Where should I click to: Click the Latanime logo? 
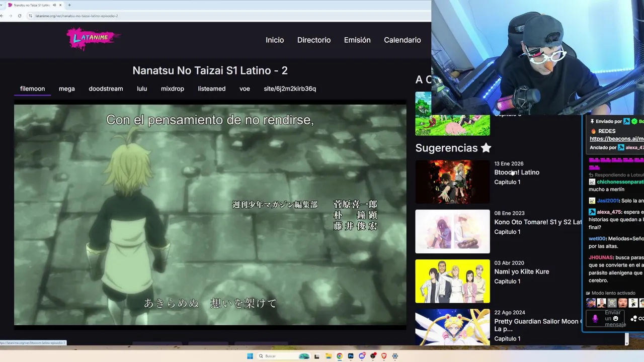tap(94, 39)
